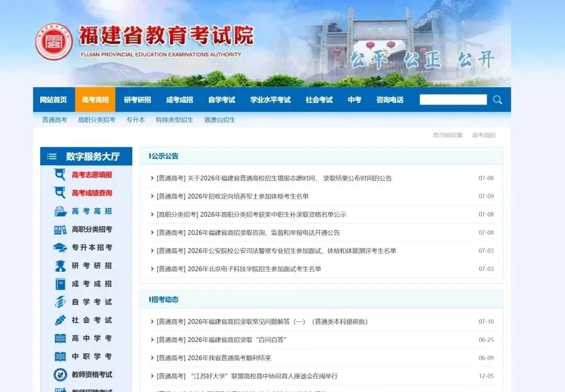Open the 社会考试 sidebar text link
This screenshot has width=565, height=392.
coord(92,320)
